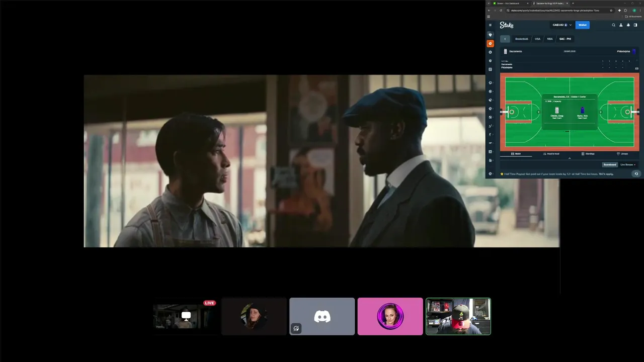Open the search icon in Stake header
This screenshot has width=644, height=362.
(x=613, y=25)
